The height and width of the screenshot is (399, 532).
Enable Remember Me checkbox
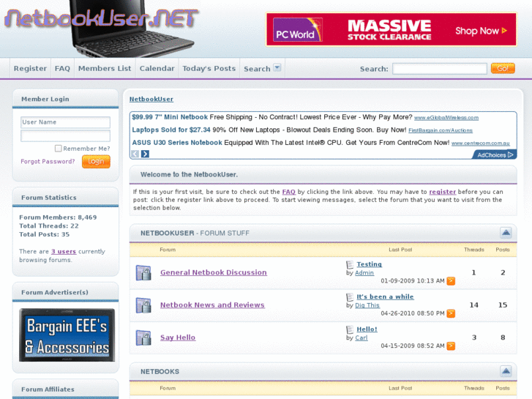59,149
